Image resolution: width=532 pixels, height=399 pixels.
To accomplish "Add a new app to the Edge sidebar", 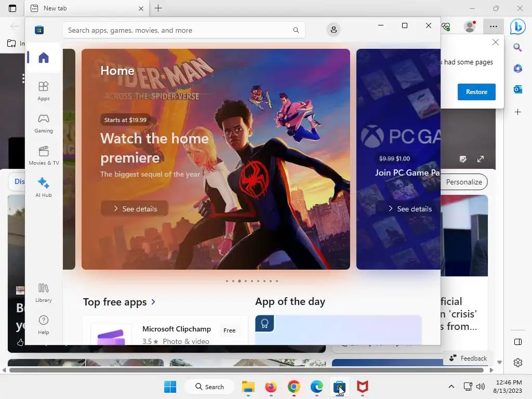I will pyautogui.click(x=517, y=112).
